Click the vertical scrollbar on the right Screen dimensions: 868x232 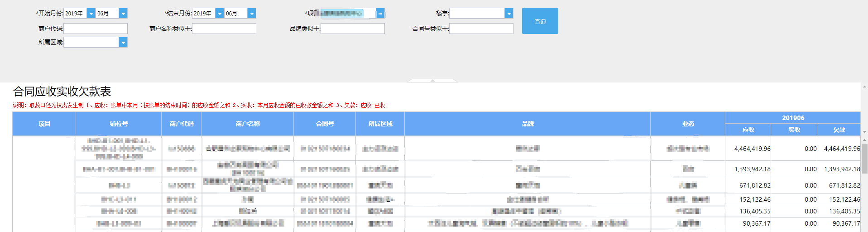point(864,158)
